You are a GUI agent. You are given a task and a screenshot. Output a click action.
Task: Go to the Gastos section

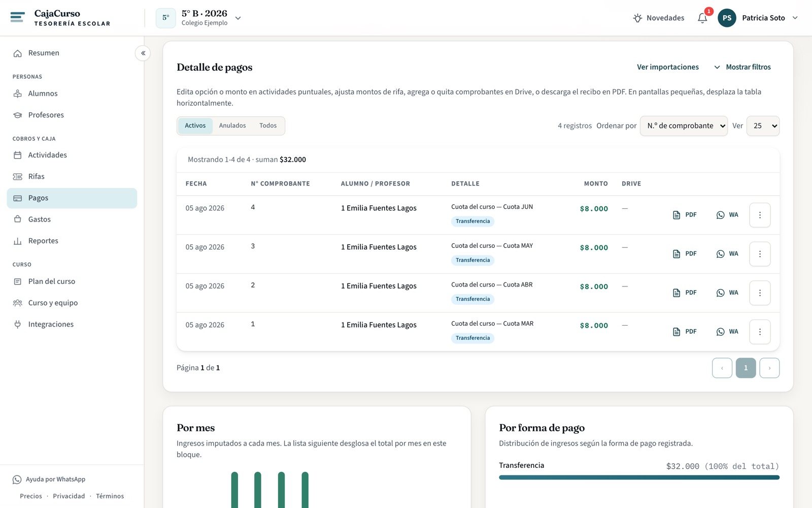(x=72, y=219)
